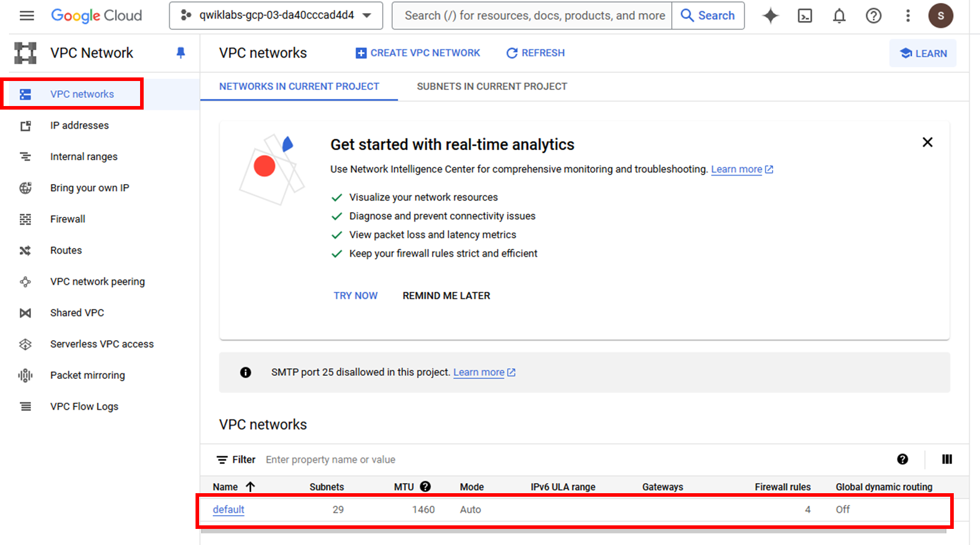Click the Search button

[x=708, y=15]
